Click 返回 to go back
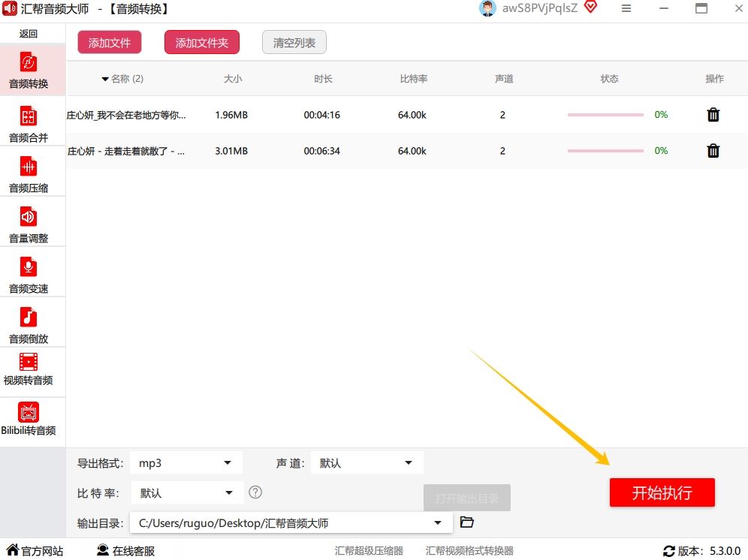Screen dimensions: 748x560 [29, 34]
